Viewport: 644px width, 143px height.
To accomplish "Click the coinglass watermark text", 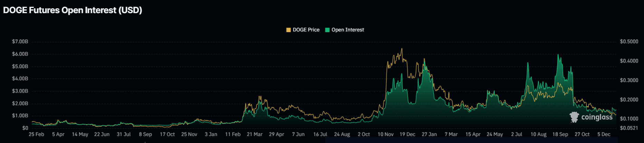I will pyautogui.click(x=597, y=117).
